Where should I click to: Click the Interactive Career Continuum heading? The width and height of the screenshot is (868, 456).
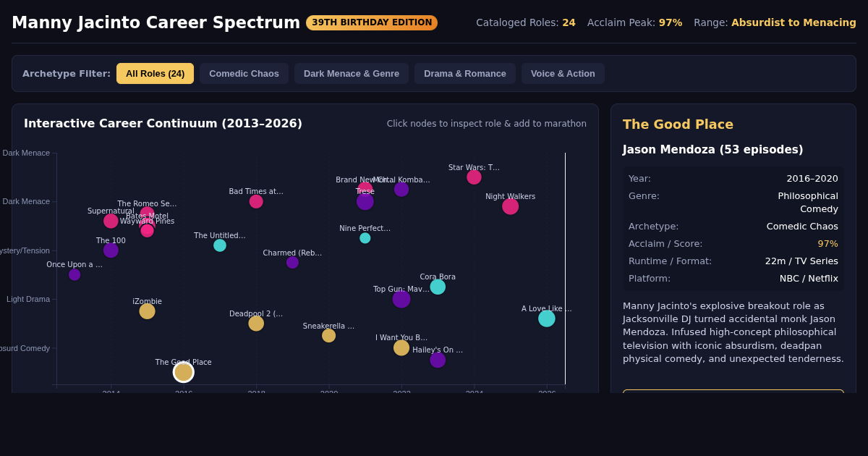(x=163, y=124)
